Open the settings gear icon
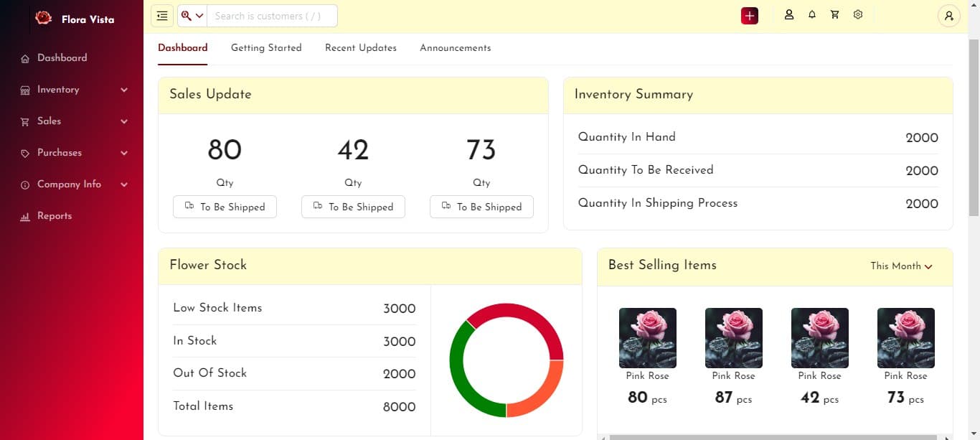This screenshot has width=980, height=440. pyautogui.click(x=858, y=15)
